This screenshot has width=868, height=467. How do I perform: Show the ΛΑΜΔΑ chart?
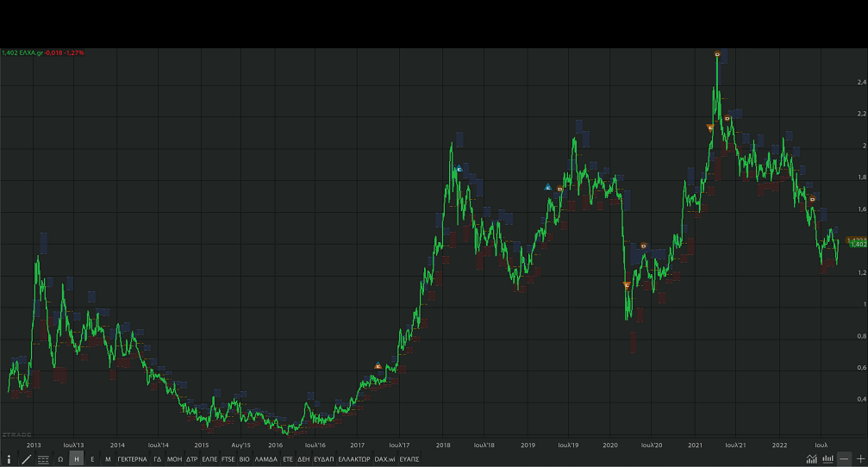coord(265,459)
